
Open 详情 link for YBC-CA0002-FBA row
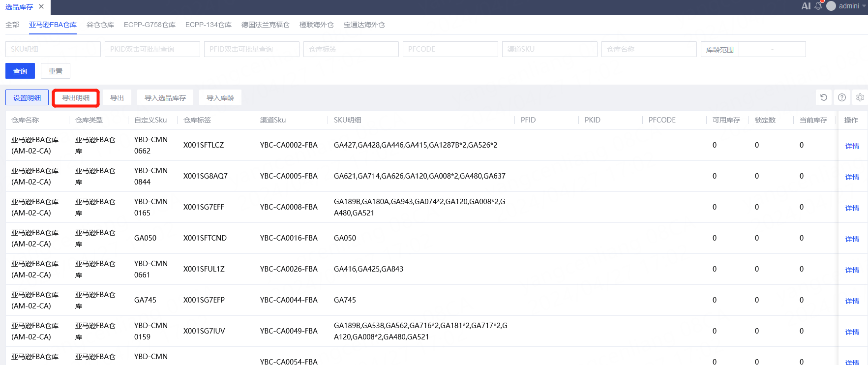click(852, 146)
